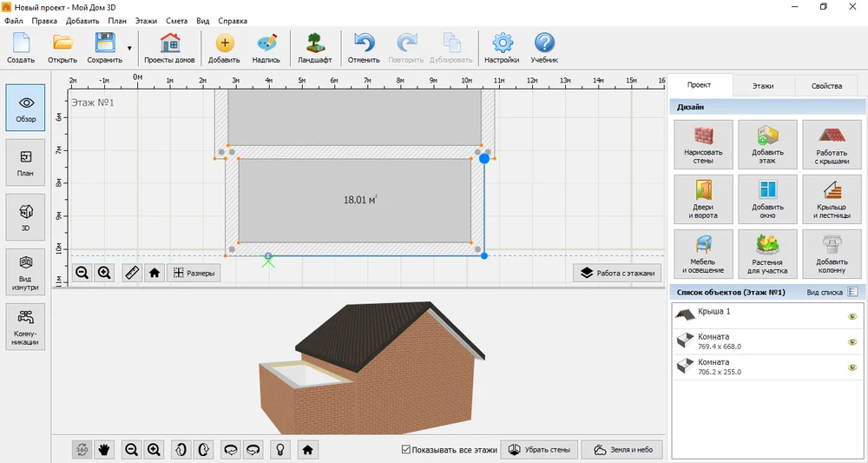Click the Создать new project icon
Image resolution: width=868 pixels, height=463 pixels.
[x=21, y=48]
